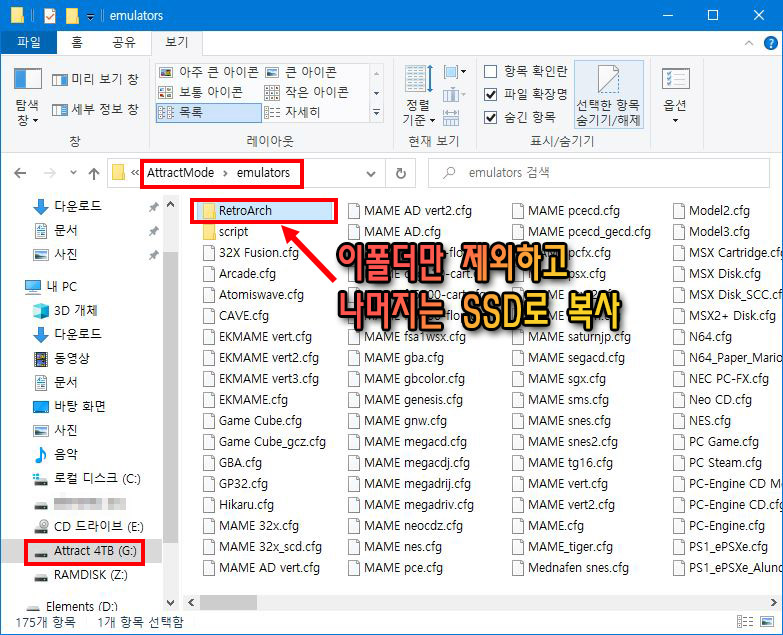Select large icons (큰 아이콘) layout
The height and width of the screenshot is (635, 783).
tap(300, 72)
